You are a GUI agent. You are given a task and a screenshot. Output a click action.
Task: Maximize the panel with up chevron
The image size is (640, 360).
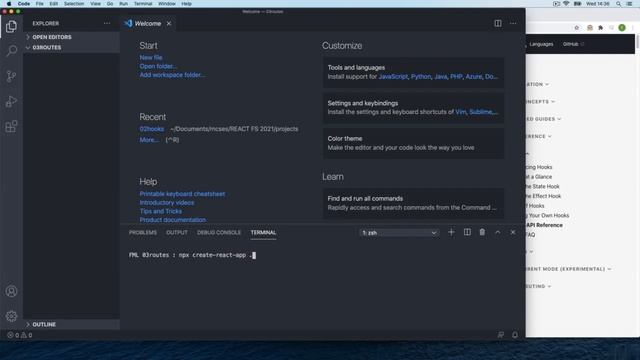498,232
